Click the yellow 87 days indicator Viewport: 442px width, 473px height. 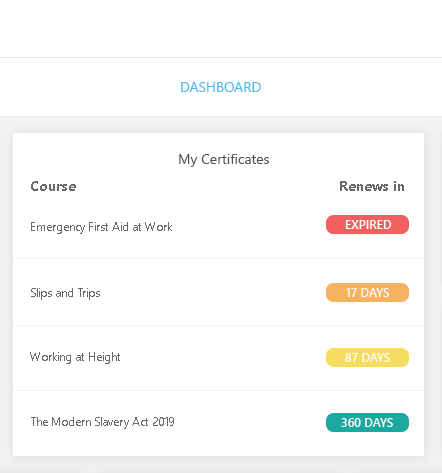pos(367,357)
